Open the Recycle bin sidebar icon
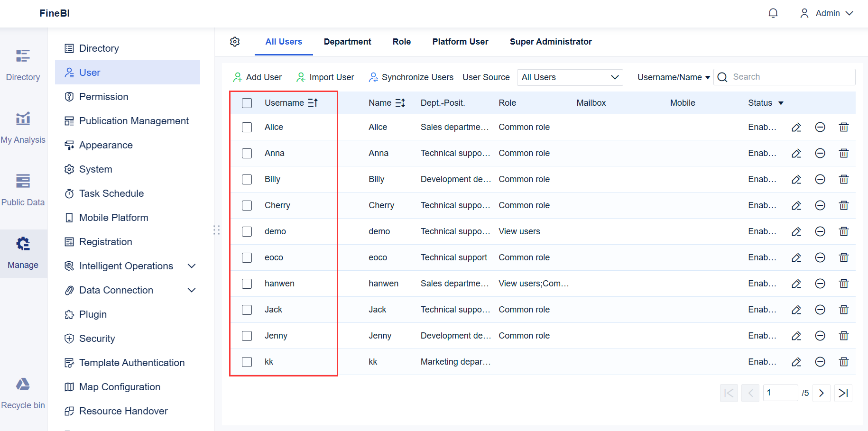 point(23,384)
